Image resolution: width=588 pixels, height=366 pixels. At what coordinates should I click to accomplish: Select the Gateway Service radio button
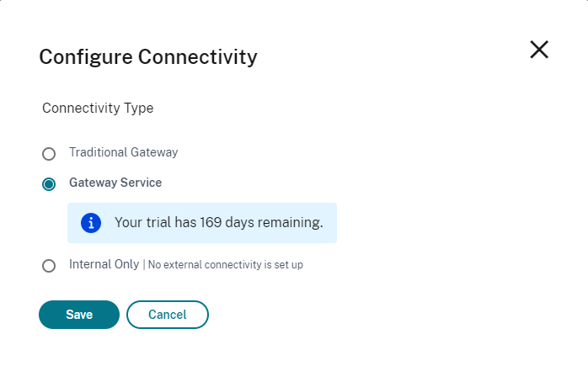(x=49, y=184)
